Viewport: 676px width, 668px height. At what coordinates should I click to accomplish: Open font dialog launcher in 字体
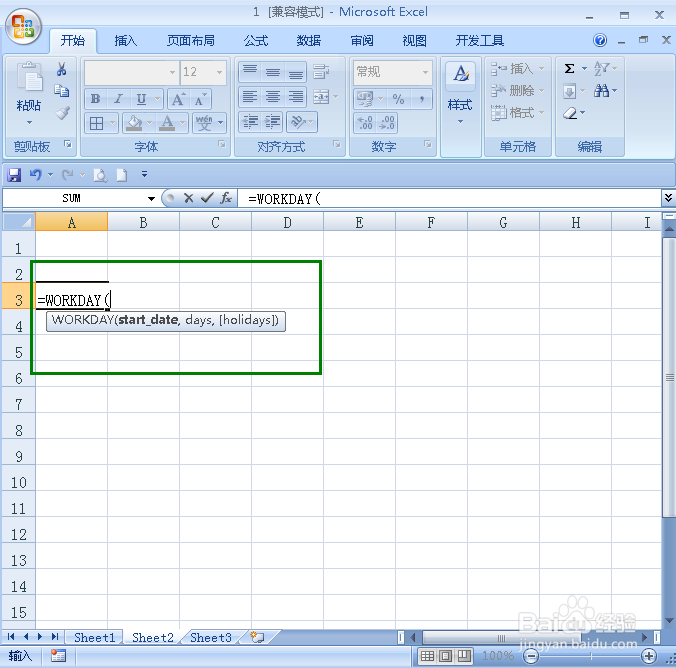(x=222, y=144)
